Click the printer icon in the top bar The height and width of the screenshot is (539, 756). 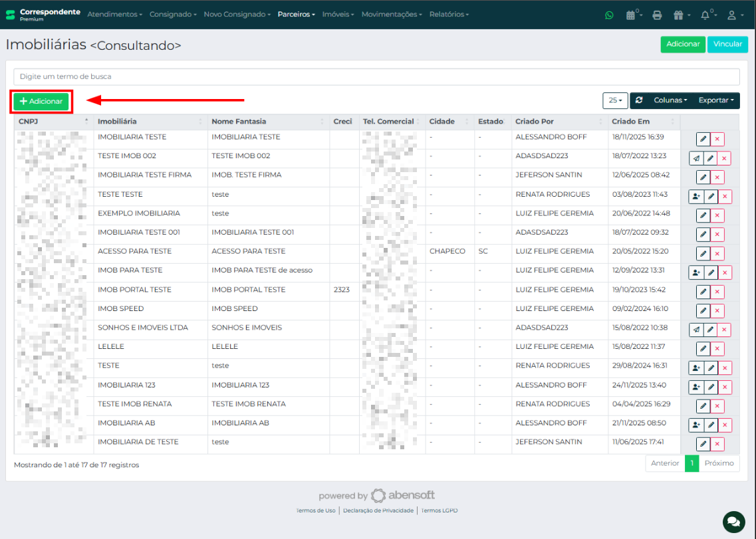tap(657, 15)
